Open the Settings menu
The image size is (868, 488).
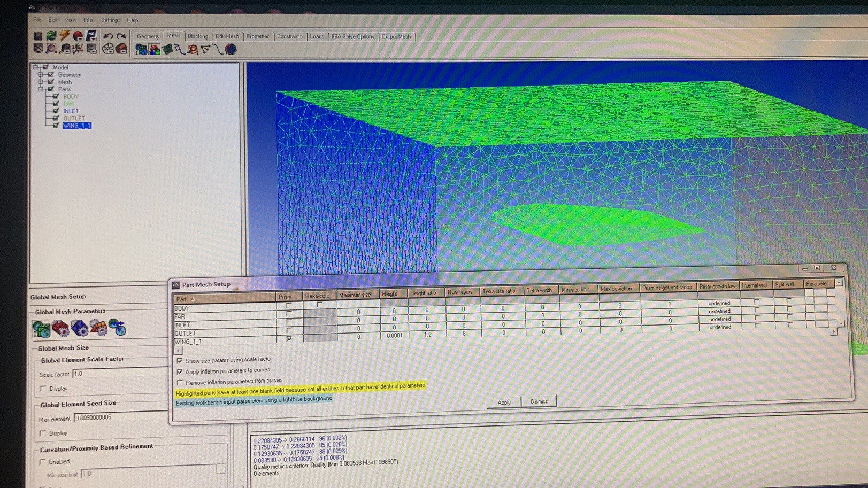coord(110,20)
